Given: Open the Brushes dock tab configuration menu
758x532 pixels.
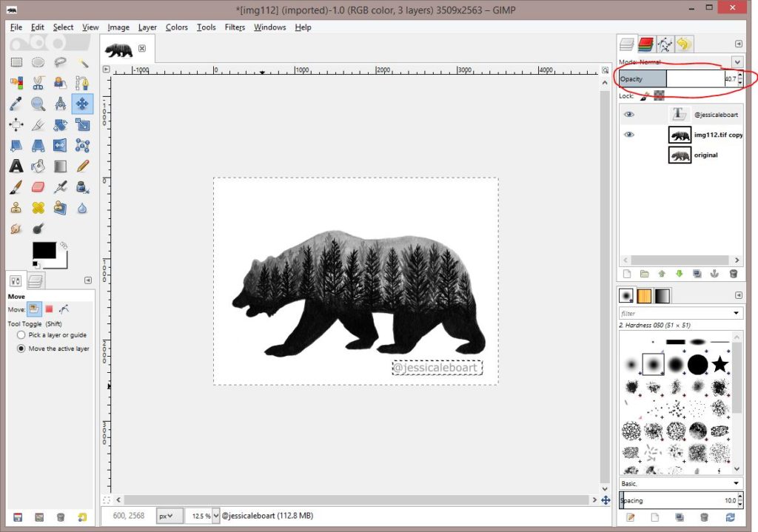Looking at the screenshot, I should [x=739, y=294].
